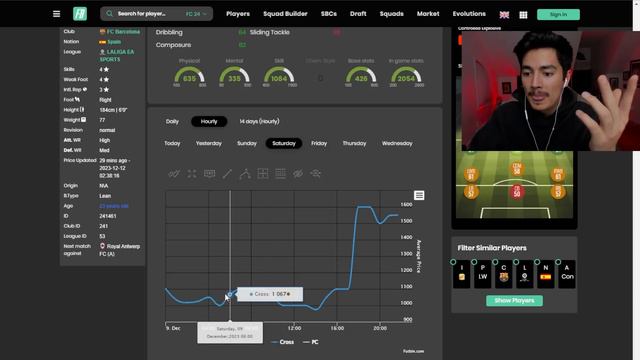Open the Royal Antwerp FC link
This screenshot has height=360, width=640.
tap(120, 250)
